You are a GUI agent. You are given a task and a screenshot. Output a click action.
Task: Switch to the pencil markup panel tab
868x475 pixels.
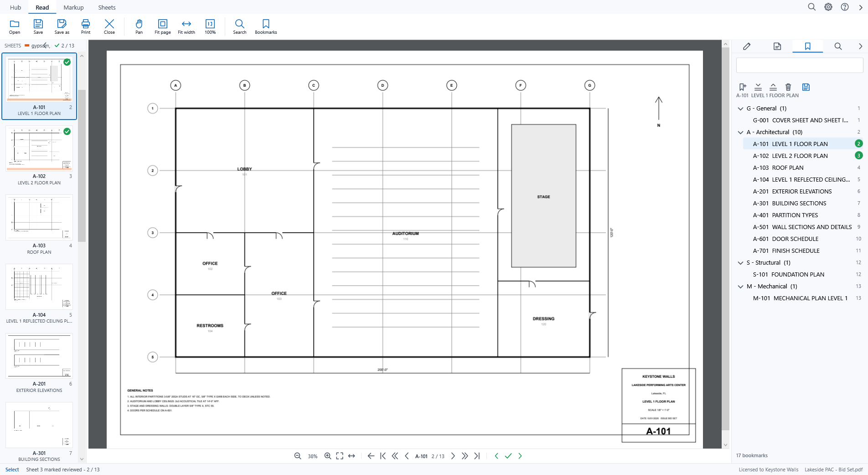pyautogui.click(x=747, y=46)
